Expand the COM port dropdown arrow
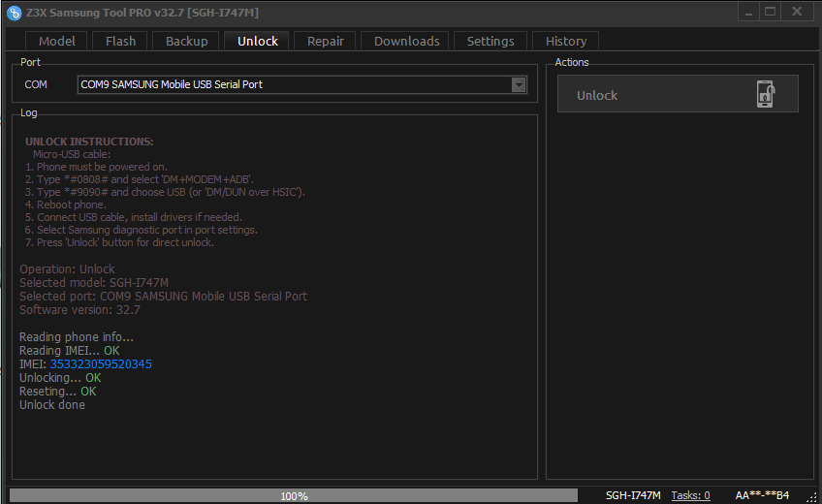 click(519, 85)
